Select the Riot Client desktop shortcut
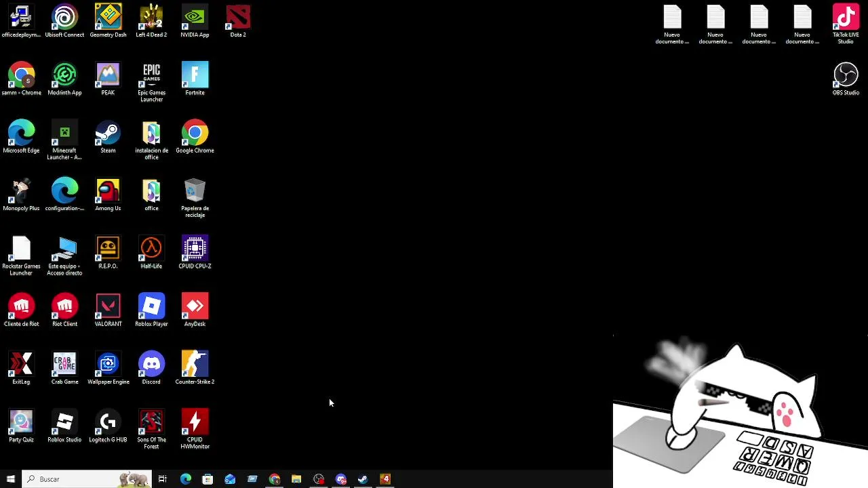 [64, 310]
